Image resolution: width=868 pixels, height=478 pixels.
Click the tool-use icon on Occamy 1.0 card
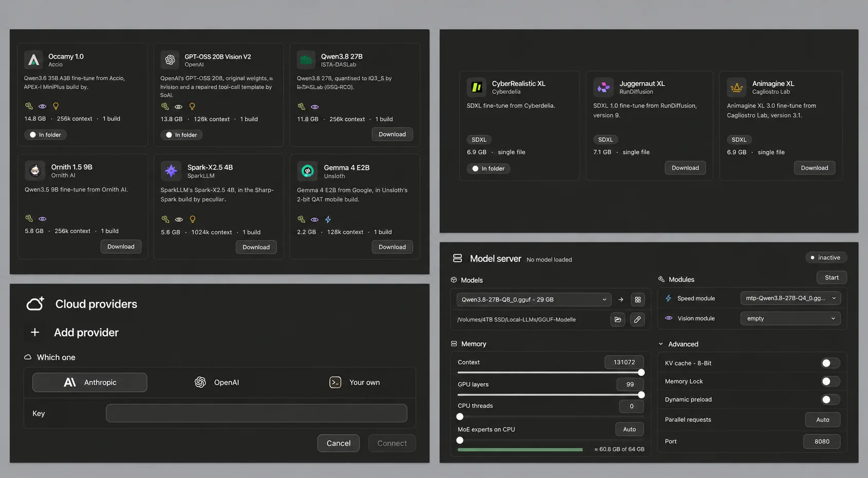pyautogui.click(x=29, y=106)
